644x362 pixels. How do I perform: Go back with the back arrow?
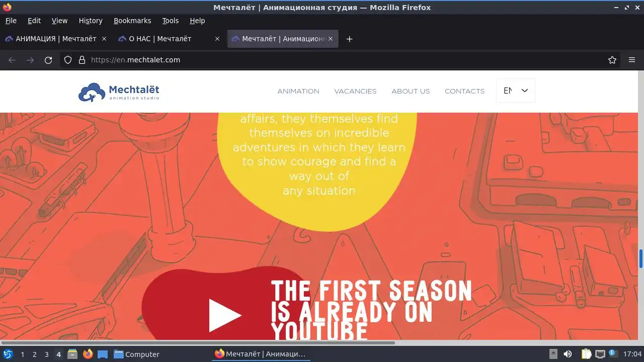12,60
